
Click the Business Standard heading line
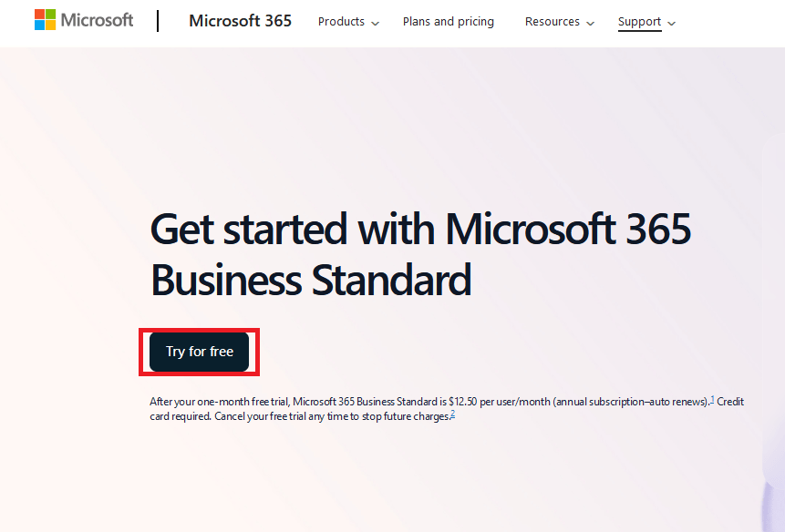click(311, 280)
